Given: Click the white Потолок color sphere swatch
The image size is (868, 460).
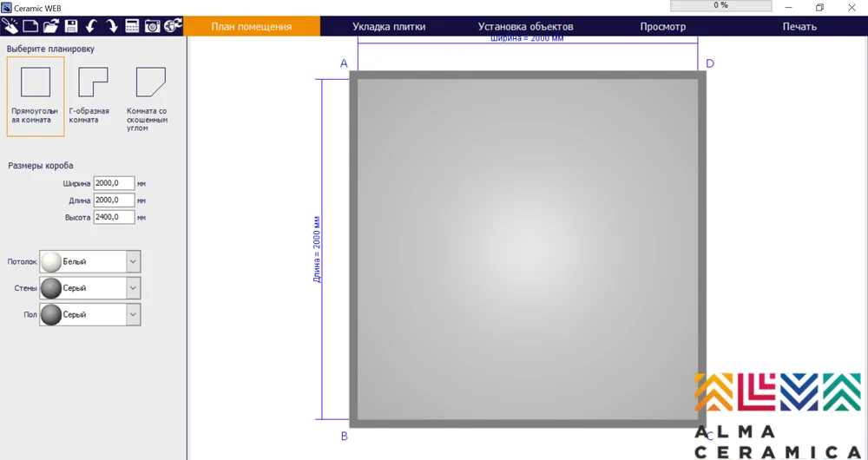Looking at the screenshot, I should (x=51, y=261).
